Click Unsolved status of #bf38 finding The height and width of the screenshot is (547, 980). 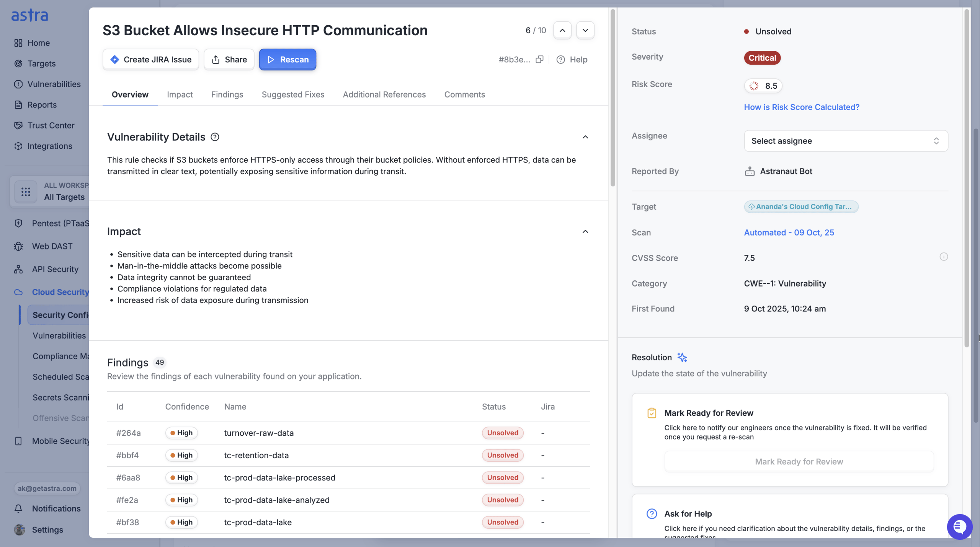(503, 522)
